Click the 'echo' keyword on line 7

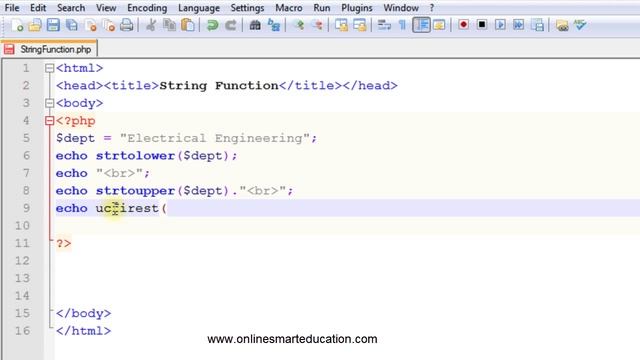72,173
